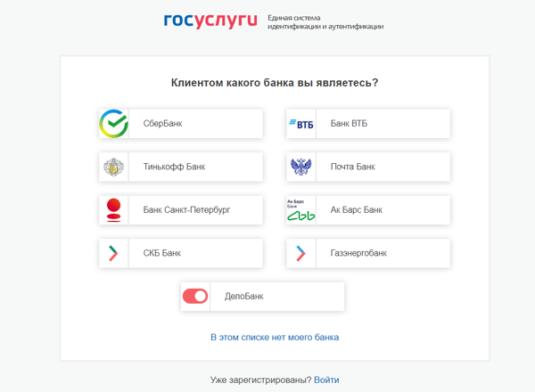Click the green SberBank checkmark logo
This screenshot has height=392, width=535.
(x=113, y=124)
